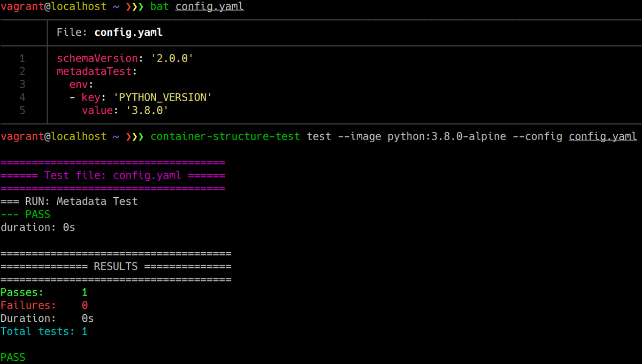Click 'File: config.yaml' header in bat output
Screen dimensions: 642x364
pyautogui.click(x=110, y=33)
